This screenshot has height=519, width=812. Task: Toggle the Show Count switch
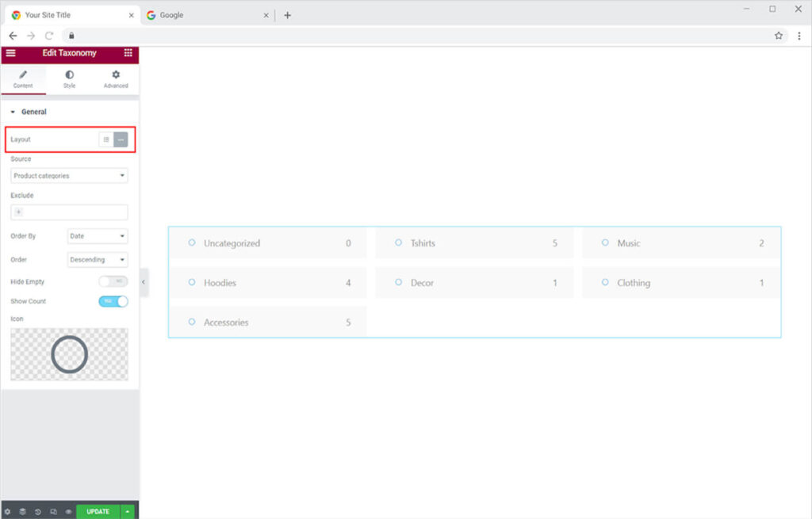point(113,301)
